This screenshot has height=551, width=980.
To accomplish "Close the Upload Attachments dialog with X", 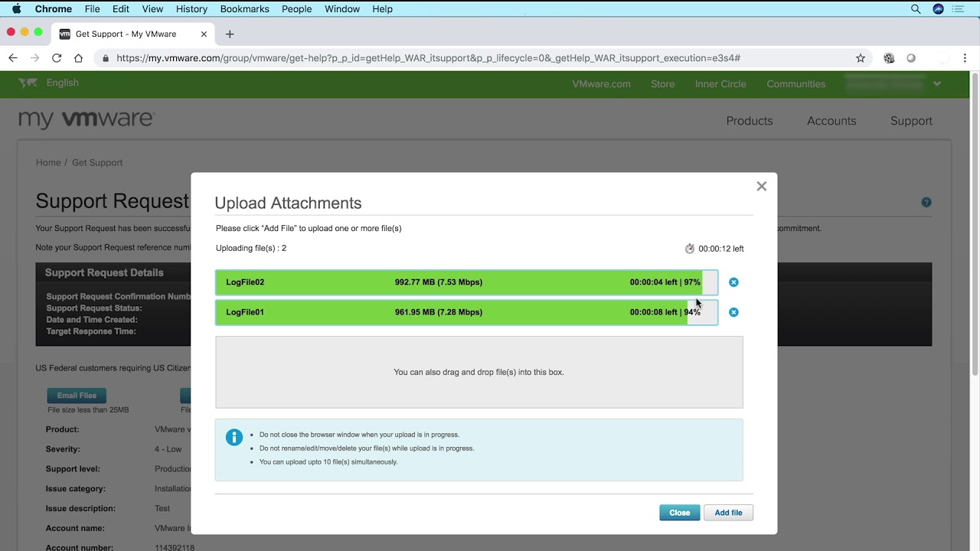I will [761, 186].
